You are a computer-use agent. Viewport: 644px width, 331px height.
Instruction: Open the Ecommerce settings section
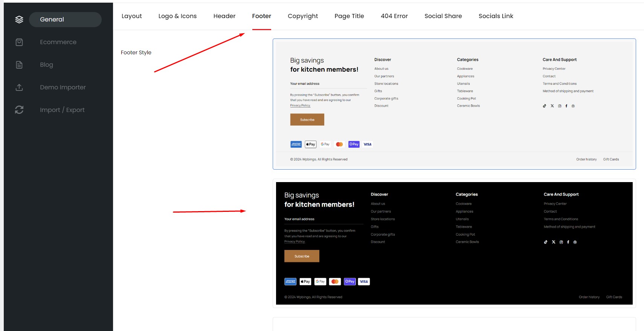(58, 42)
